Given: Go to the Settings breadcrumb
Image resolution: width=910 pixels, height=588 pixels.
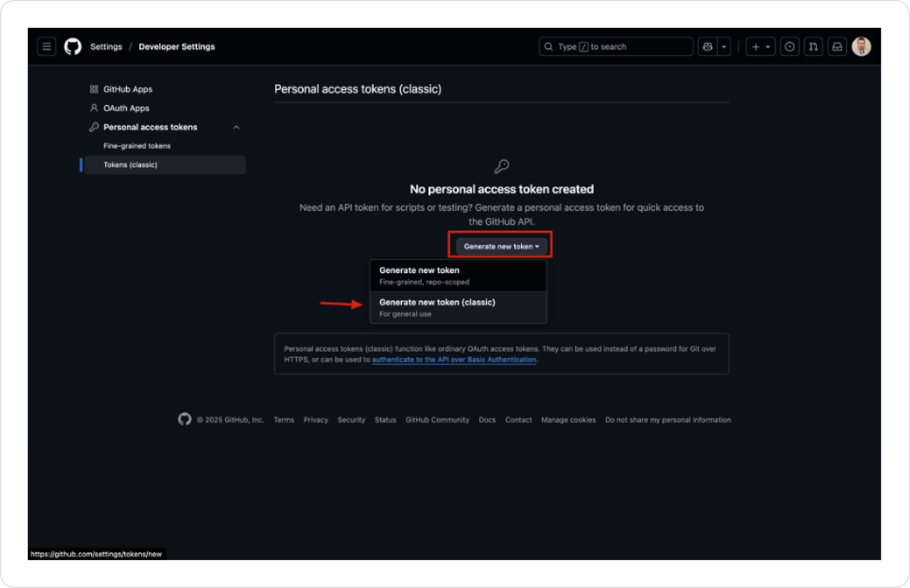Looking at the screenshot, I should (x=106, y=47).
